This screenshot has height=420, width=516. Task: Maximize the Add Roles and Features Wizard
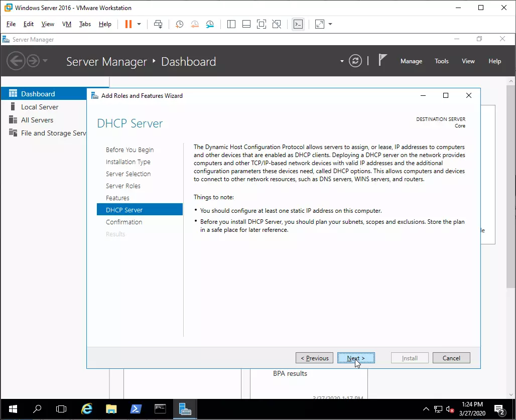tap(446, 95)
